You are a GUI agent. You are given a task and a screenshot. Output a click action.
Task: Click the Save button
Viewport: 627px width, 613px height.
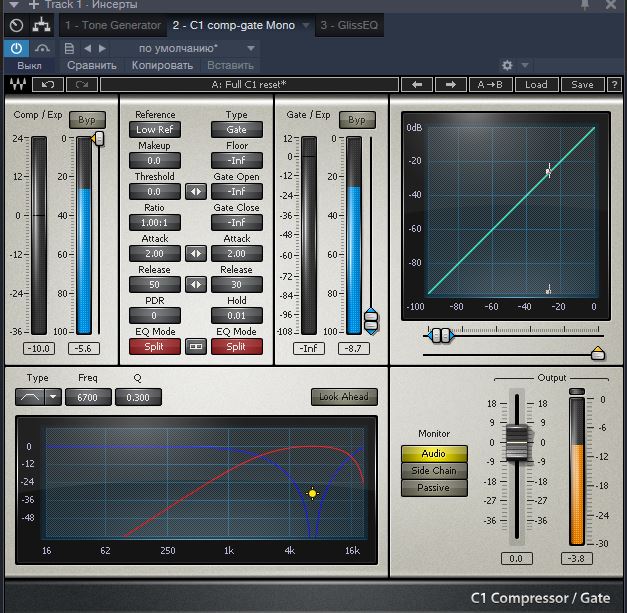[x=582, y=84]
